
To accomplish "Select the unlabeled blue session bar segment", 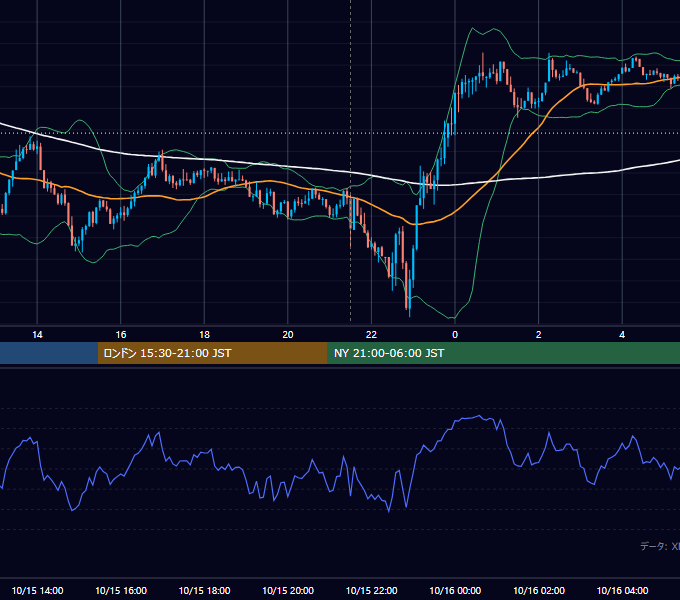I will 49,353.
